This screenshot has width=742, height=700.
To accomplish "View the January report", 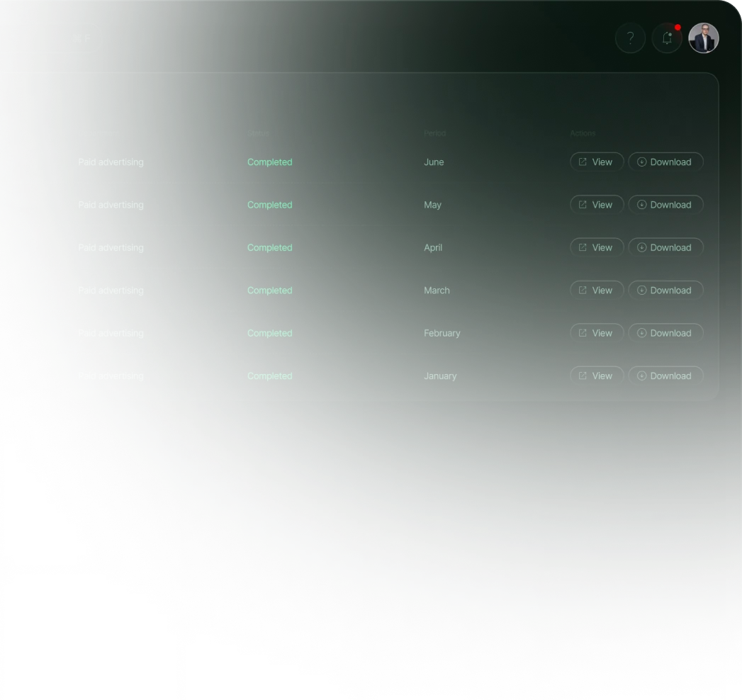I will pyautogui.click(x=597, y=376).
